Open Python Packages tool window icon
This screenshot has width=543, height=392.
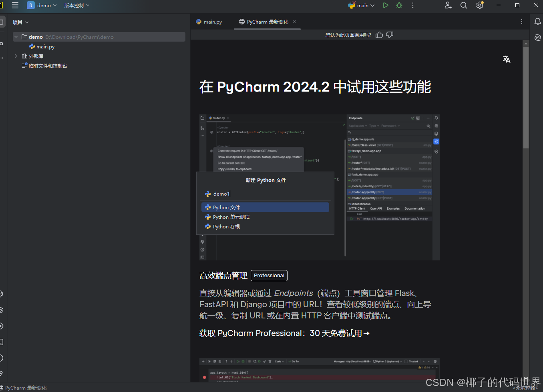(1, 310)
